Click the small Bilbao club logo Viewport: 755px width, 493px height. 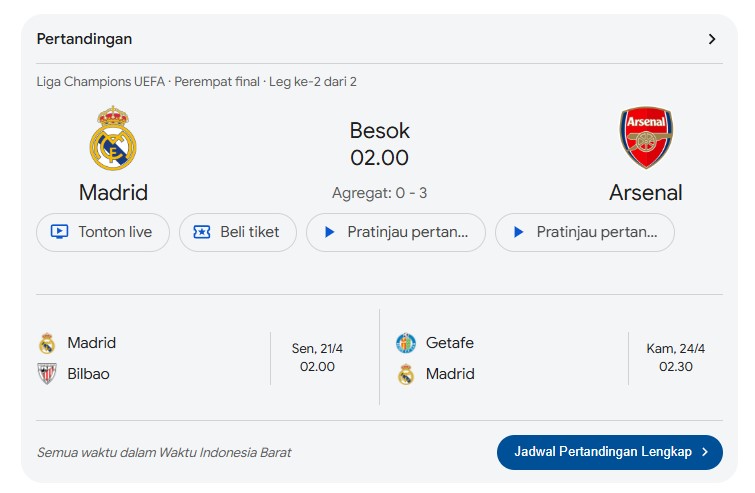[47, 374]
